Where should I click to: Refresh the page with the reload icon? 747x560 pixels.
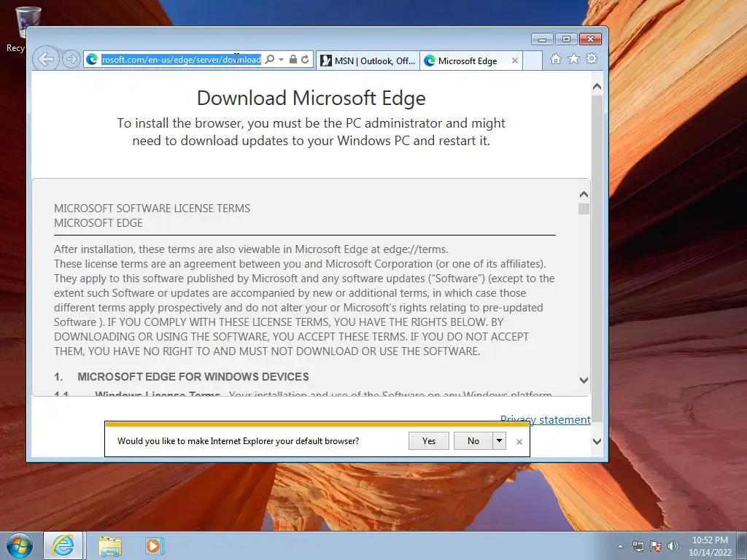[305, 60]
